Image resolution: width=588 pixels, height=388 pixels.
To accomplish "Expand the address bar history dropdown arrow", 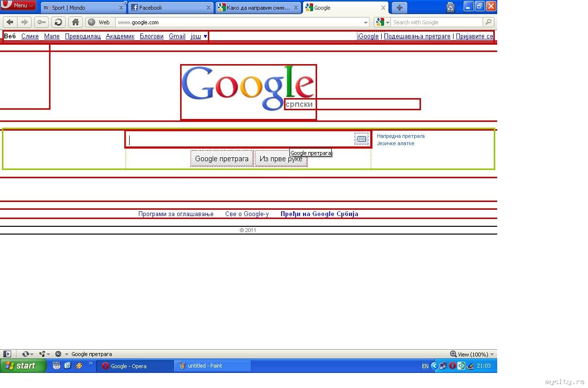I will point(366,22).
